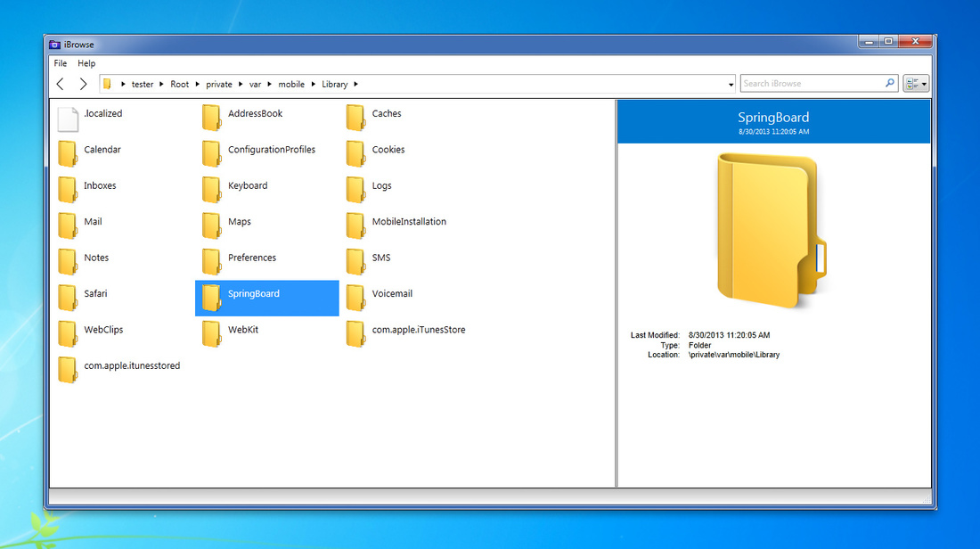Screen dimensions: 980x549
Task: Select the mobile breadcrumb segment
Action: click(x=291, y=85)
